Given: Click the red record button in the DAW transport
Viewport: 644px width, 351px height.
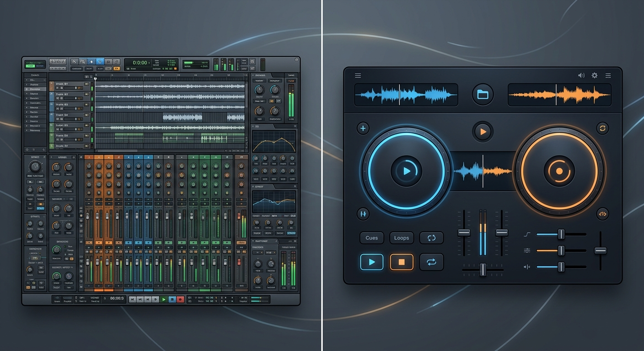Looking at the screenshot, I should 180,299.
